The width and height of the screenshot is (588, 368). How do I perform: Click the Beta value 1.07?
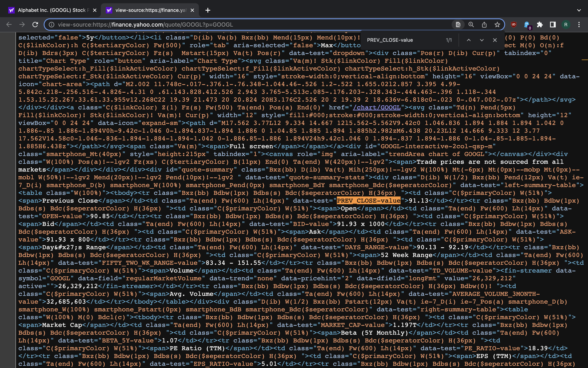[170, 340]
